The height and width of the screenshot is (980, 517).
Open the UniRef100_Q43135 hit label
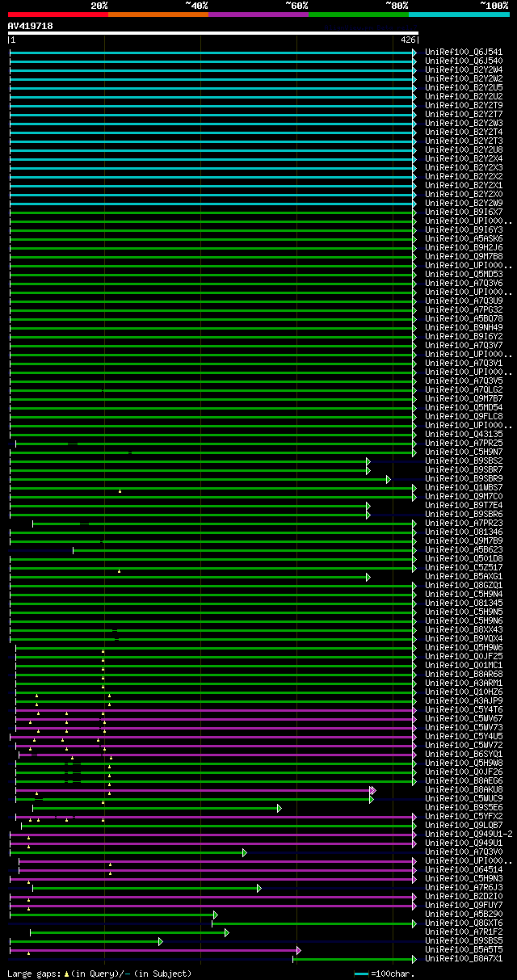coord(464,434)
